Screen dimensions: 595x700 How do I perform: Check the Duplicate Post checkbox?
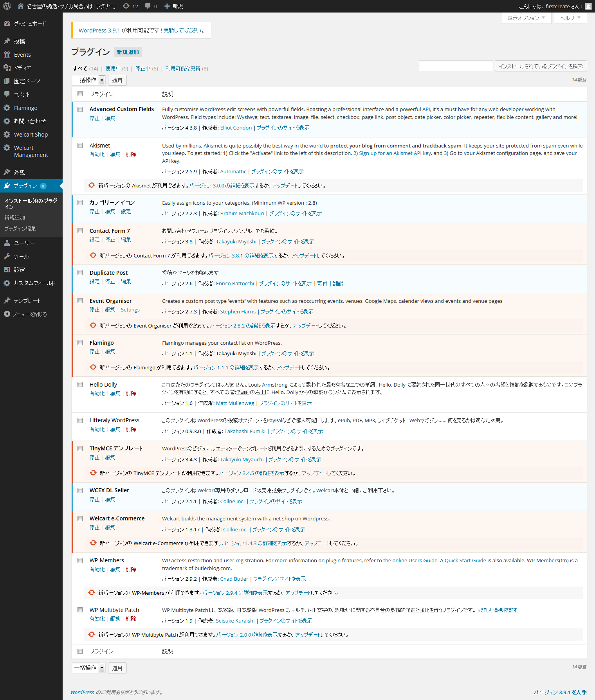80,273
